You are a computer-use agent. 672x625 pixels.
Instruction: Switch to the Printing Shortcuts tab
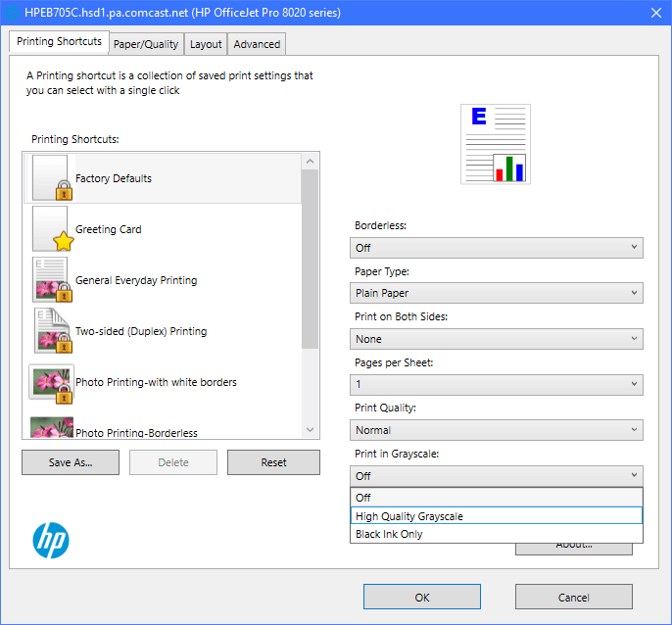point(59,41)
